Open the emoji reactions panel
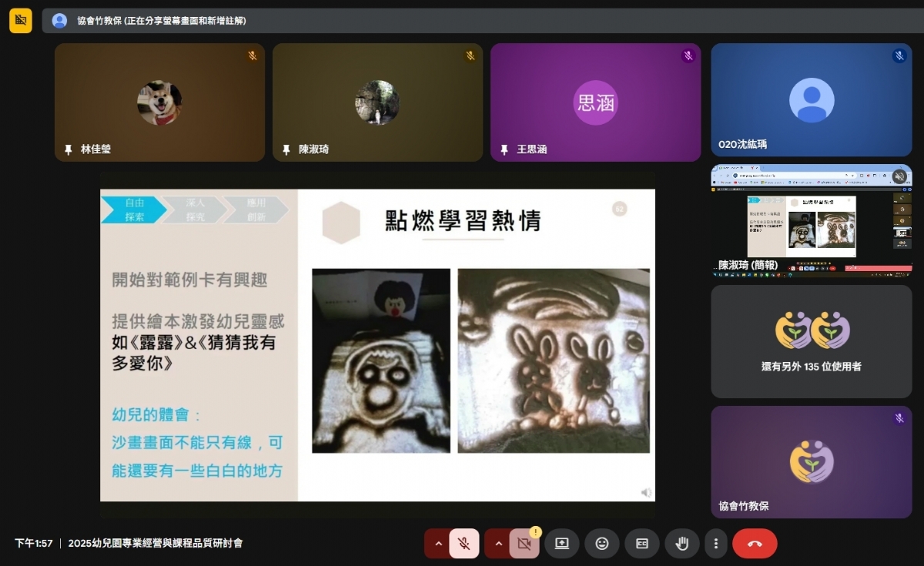Viewport: 924px width, 566px height. (x=602, y=544)
